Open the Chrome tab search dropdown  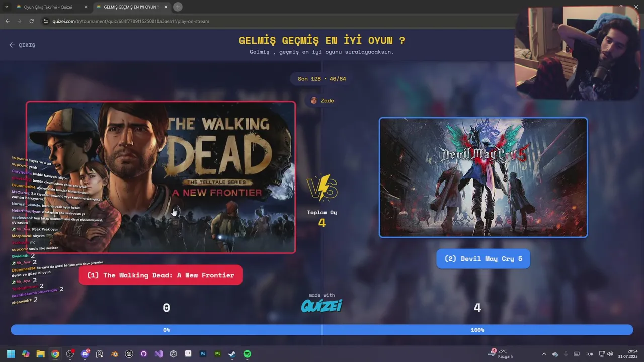click(x=7, y=7)
